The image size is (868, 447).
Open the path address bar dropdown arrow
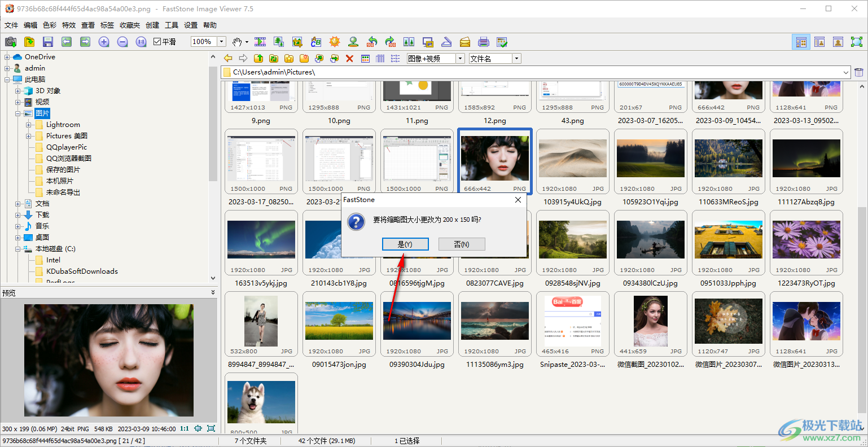tap(846, 72)
